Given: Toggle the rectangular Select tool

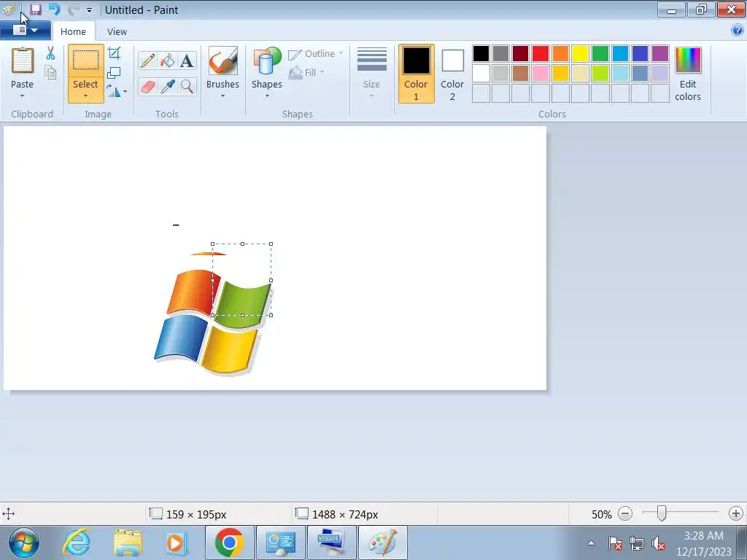Looking at the screenshot, I should pyautogui.click(x=86, y=61).
